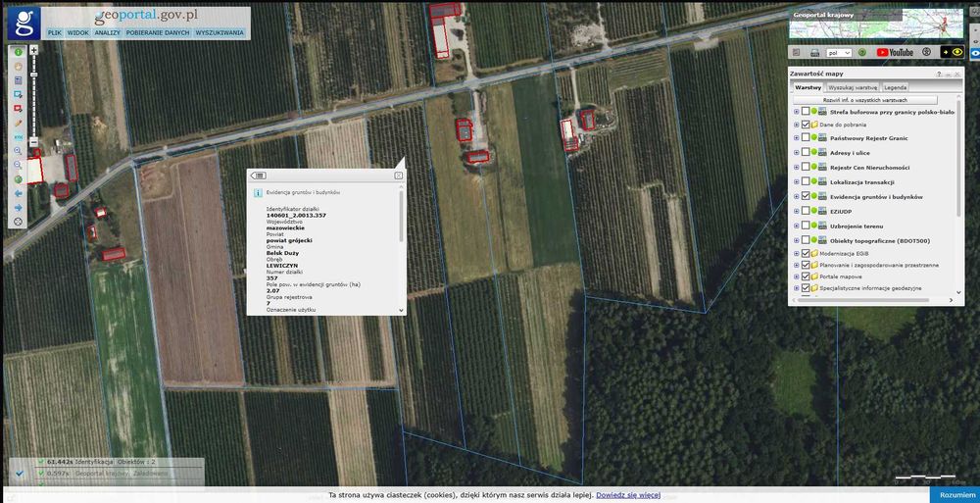Zoom out with minus button on slider

[33, 141]
